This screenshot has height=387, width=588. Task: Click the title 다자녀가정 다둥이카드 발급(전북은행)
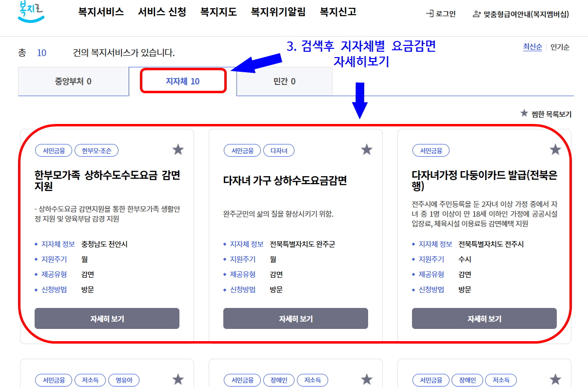click(x=485, y=181)
